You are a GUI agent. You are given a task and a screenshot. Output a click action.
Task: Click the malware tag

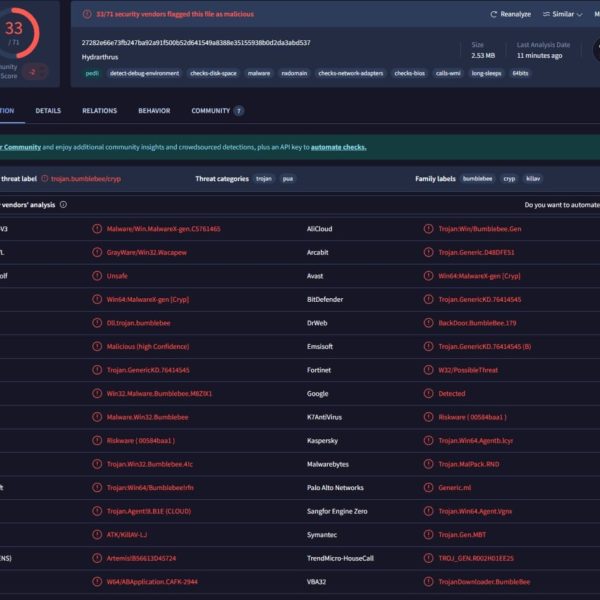click(259, 73)
